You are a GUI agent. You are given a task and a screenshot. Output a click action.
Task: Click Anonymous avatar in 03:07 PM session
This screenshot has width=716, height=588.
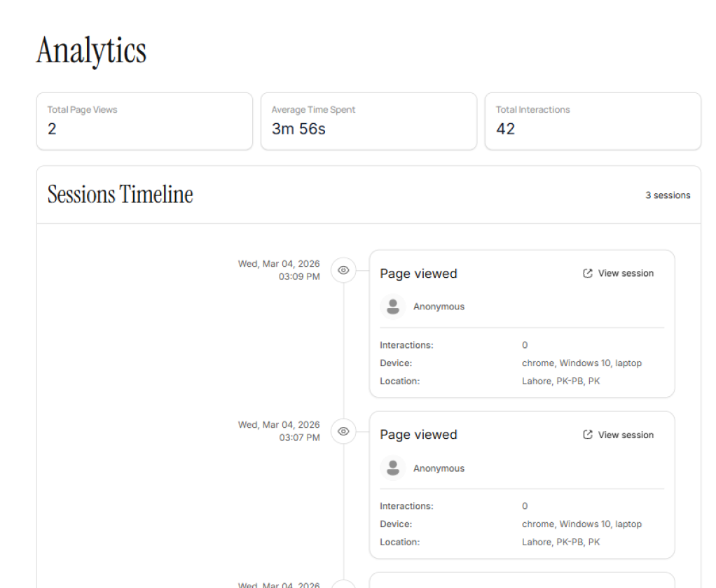point(393,468)
